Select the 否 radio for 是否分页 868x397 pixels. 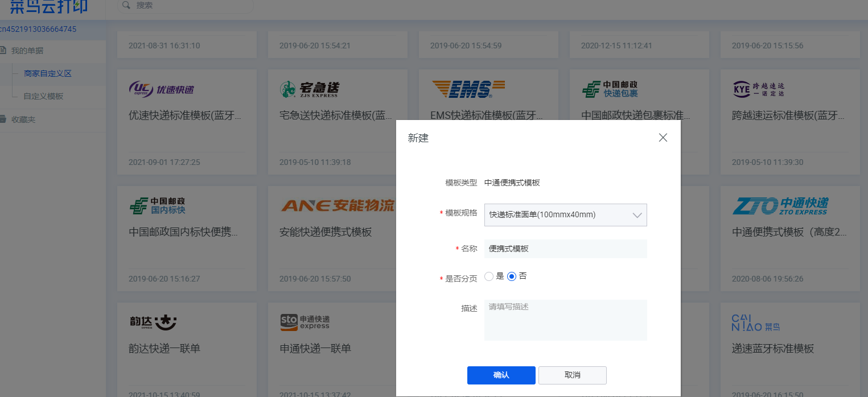point(512,276)
